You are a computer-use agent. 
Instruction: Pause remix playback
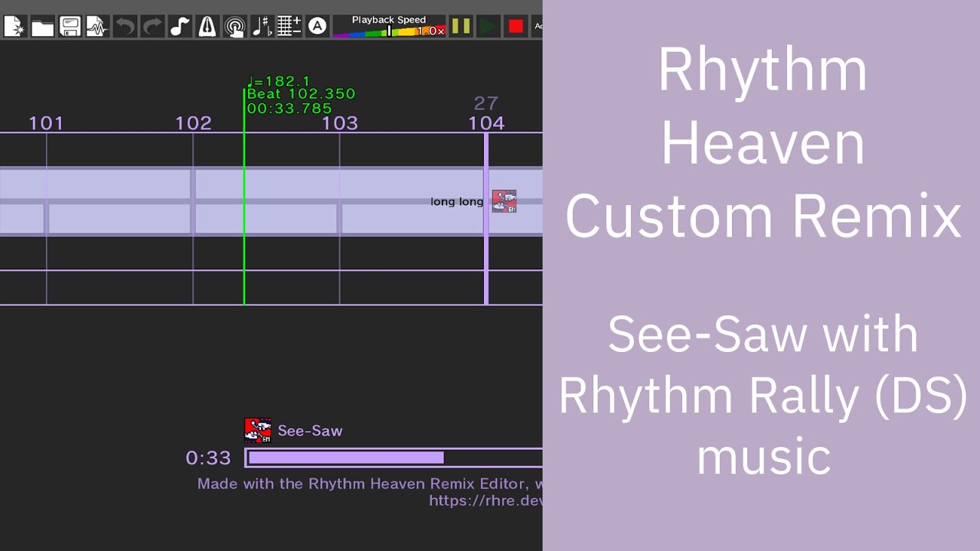[460, 27]
